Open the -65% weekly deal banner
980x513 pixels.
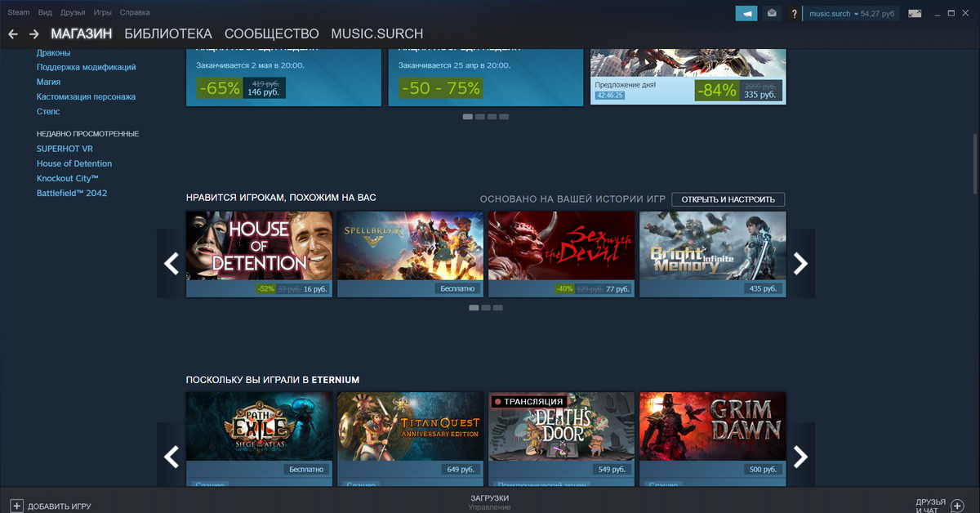(x=283, y=78)
